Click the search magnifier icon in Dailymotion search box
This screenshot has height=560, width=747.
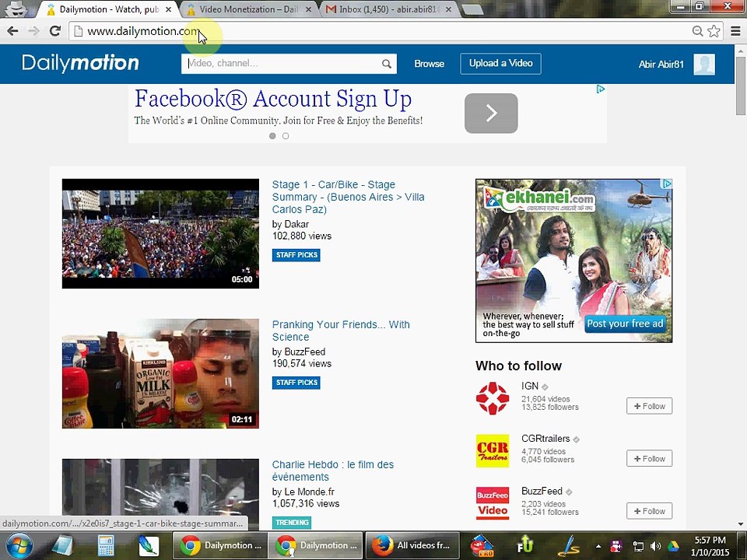tap(387, 64)
